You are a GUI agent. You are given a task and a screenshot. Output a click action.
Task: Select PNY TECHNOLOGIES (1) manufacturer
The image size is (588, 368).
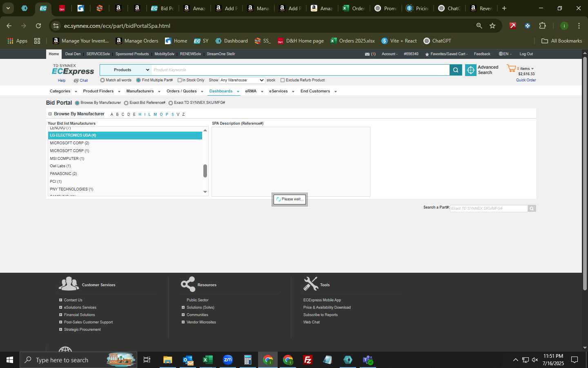point(125,189)
